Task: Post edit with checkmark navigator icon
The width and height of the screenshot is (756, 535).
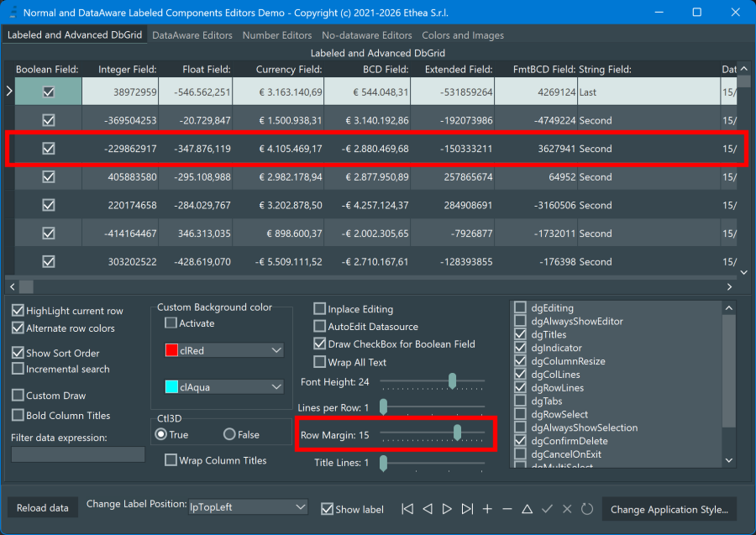Action: click(547, 509)
